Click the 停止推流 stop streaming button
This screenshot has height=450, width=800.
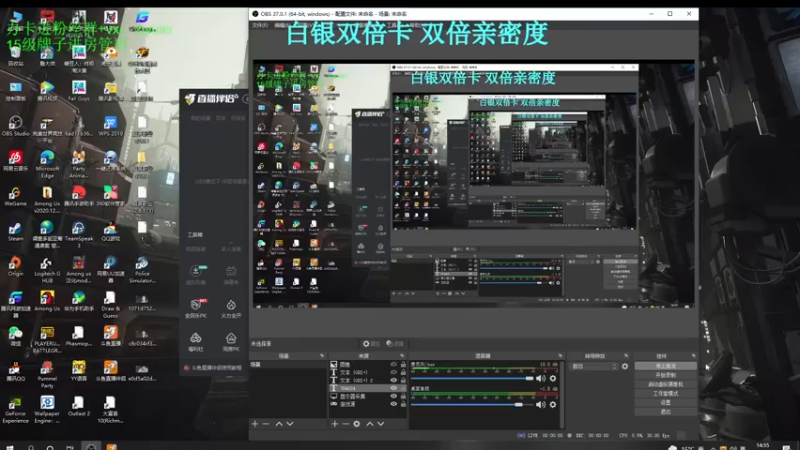(x=666, y=366)
